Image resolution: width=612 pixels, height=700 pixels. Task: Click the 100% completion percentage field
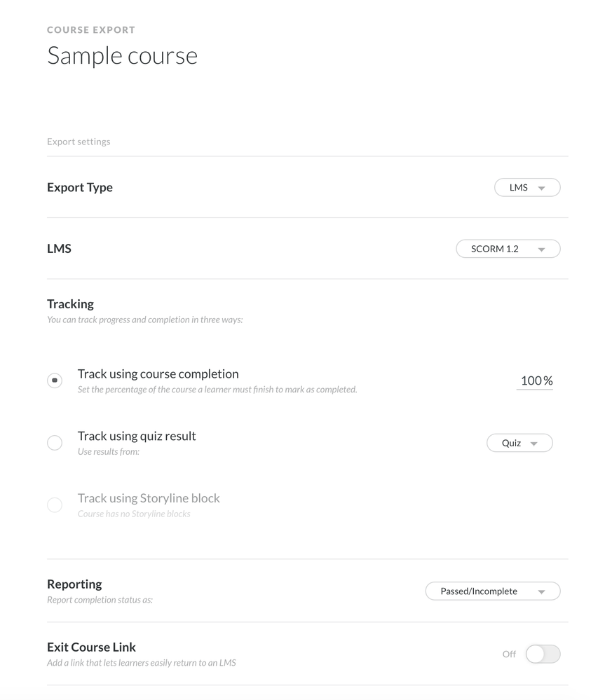coord(536,380)
